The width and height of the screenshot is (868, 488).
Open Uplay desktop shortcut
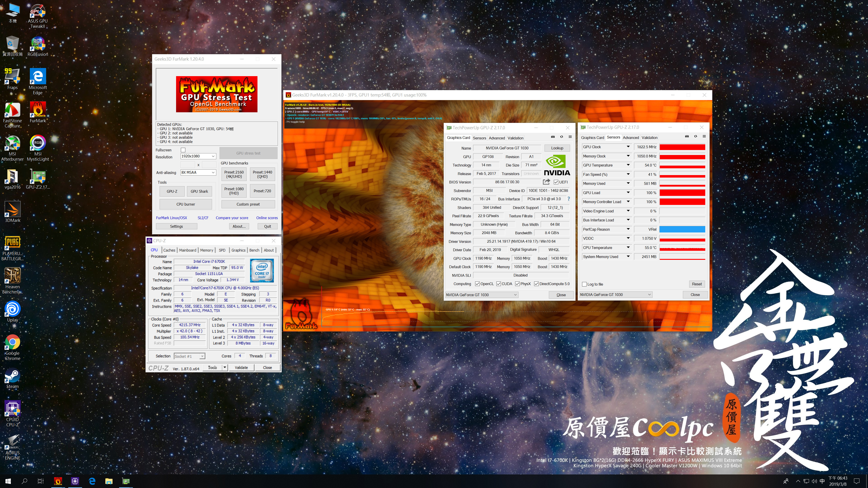point(12,312)
